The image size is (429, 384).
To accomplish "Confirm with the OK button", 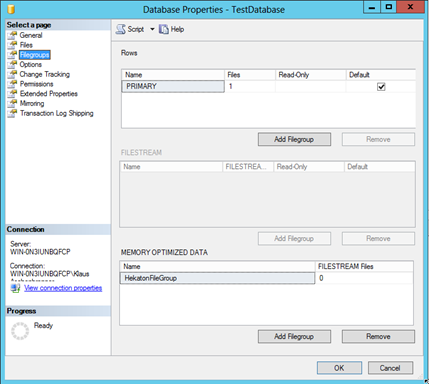I will 339,368.
